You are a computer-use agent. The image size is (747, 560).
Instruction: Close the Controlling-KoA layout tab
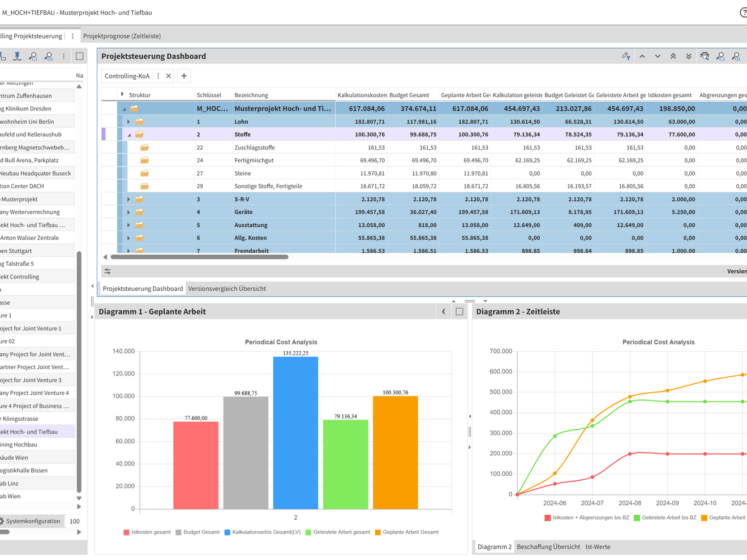(x=169, y=76)
